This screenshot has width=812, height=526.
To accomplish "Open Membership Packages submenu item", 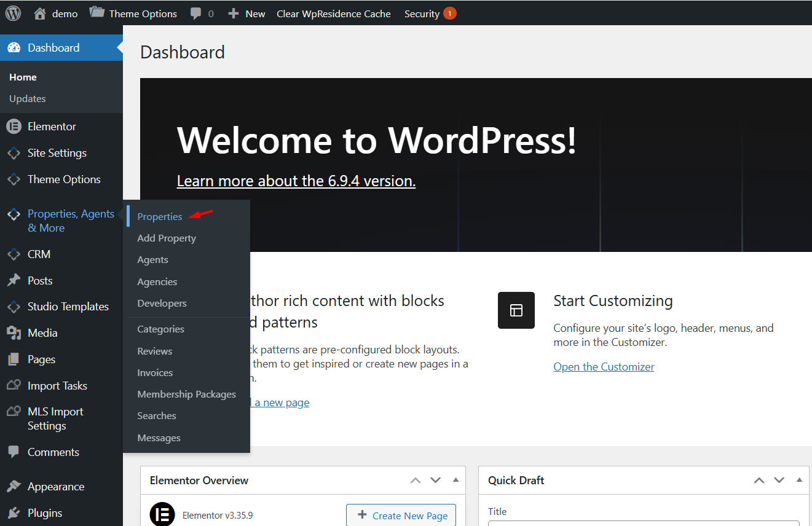I will (x=186, y=394).
